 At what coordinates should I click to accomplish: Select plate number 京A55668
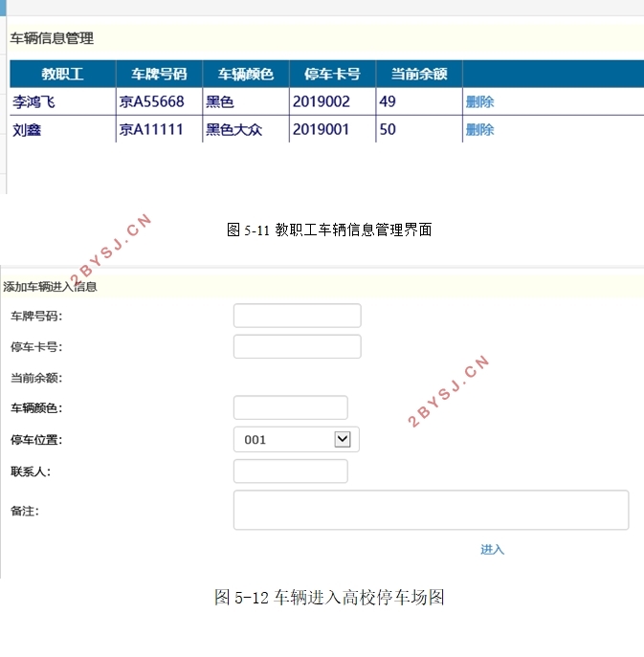(152, 101)
